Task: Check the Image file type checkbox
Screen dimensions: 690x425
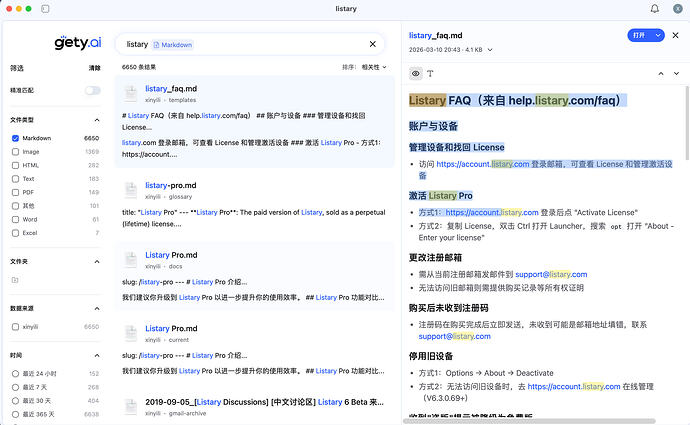Action: pos(15,152)
